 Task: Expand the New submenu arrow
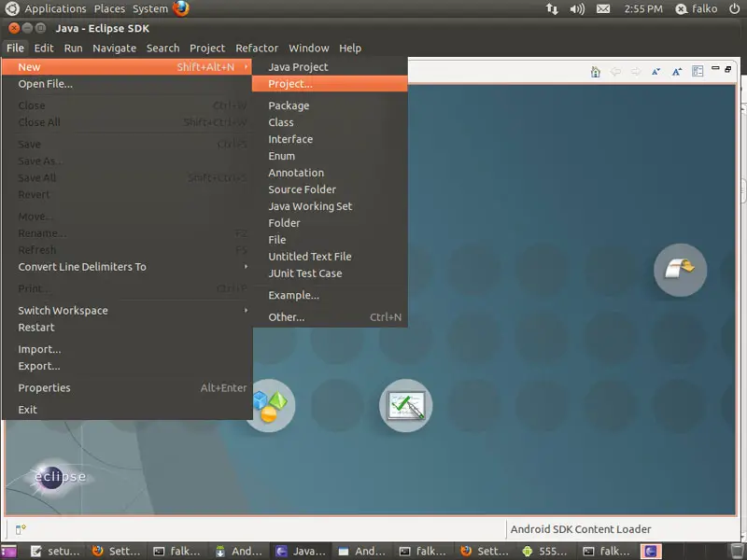246,66
